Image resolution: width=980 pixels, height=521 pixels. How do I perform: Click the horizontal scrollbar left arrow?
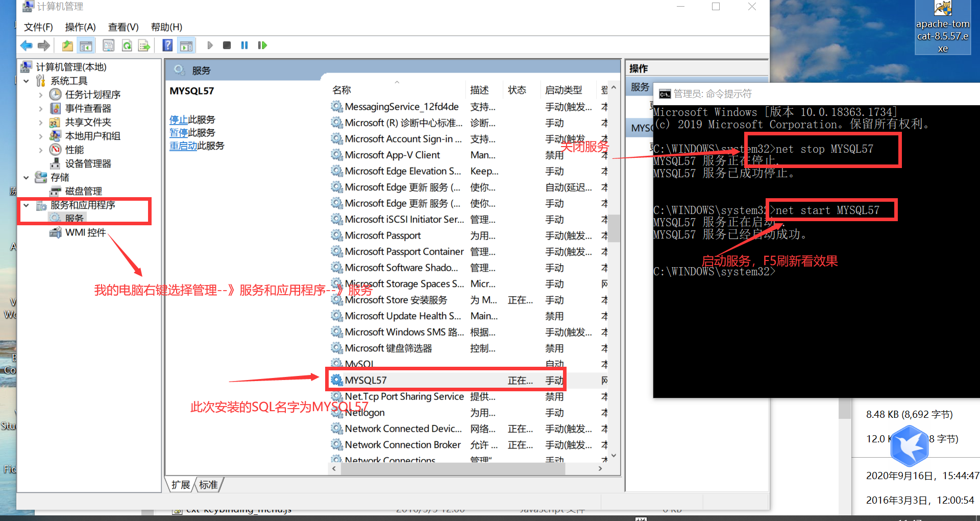[334, 468]
